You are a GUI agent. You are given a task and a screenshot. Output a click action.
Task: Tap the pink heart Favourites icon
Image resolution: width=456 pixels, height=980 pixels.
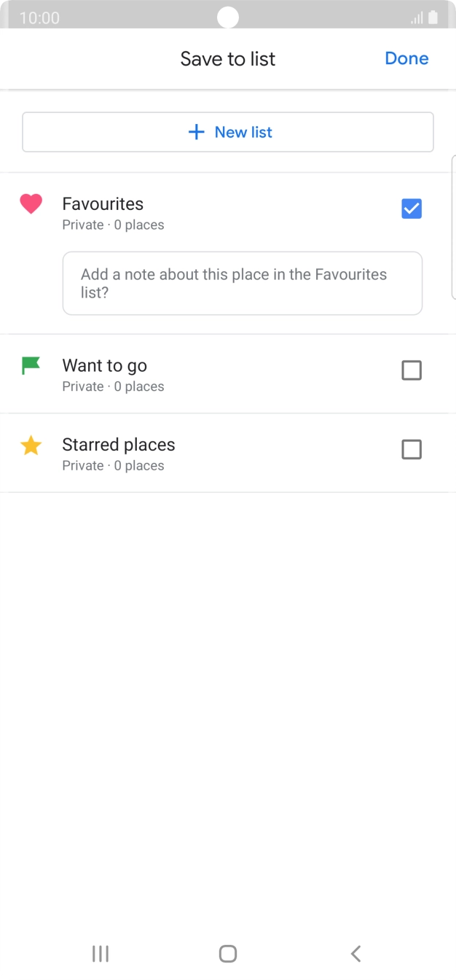click(x=31, y=204)
